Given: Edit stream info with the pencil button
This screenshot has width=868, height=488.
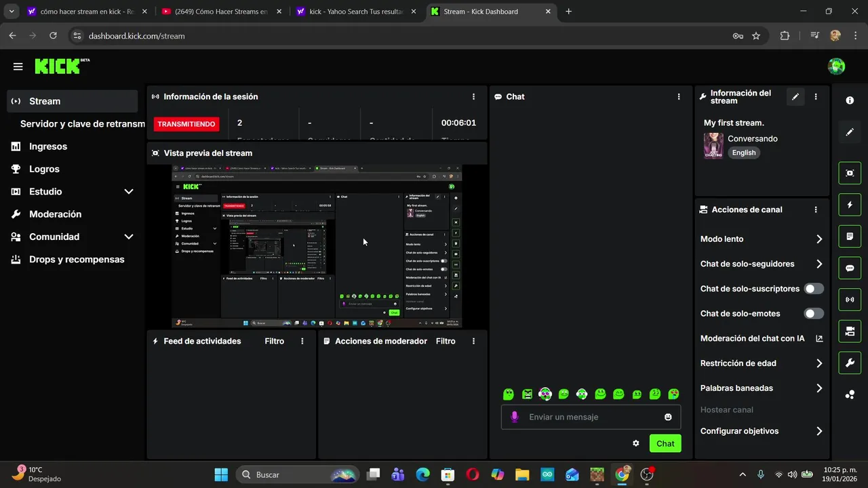Looking at the screenshot, I should point(795,97).
